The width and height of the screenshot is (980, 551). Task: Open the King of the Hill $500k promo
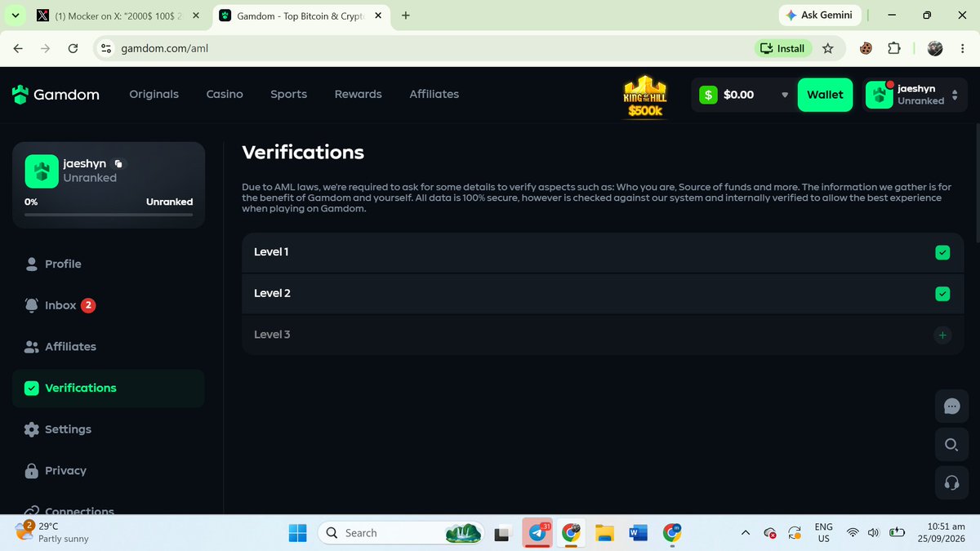pos(645,96)
